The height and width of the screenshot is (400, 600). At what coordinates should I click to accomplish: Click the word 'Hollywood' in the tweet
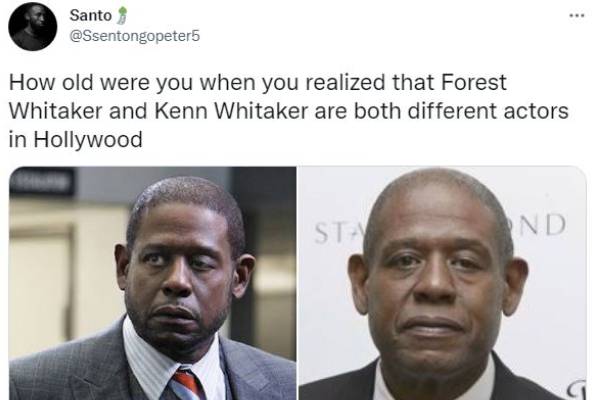pos(88,140)
